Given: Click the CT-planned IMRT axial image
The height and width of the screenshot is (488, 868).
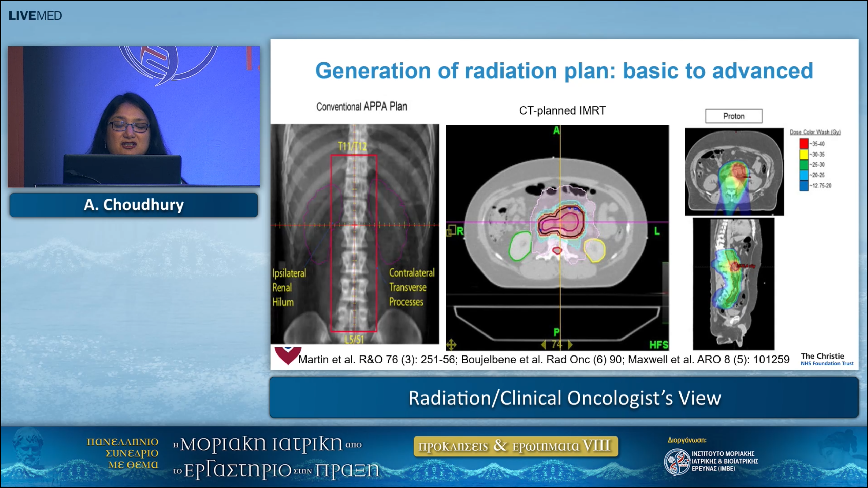Looking at the screenshot, I should click(x=557, y=238).
